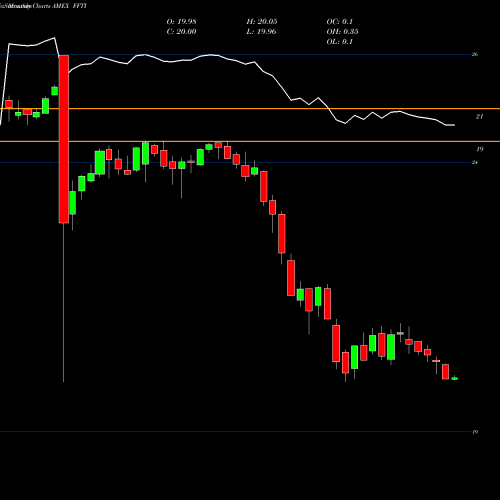The height and width of the screenshot is (500, 500).
Task: Click the 'L: 19.96' low price value
Action: (x=262, y=32)
